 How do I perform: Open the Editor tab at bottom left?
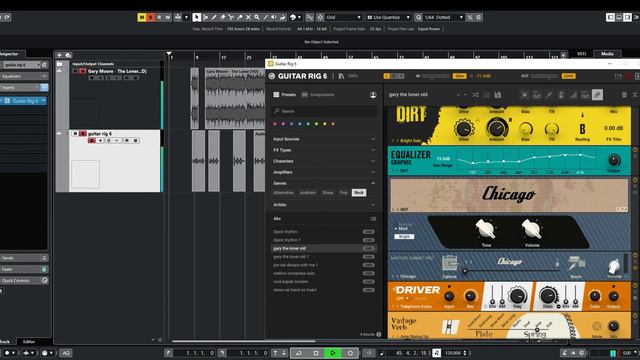coord(29,342)
